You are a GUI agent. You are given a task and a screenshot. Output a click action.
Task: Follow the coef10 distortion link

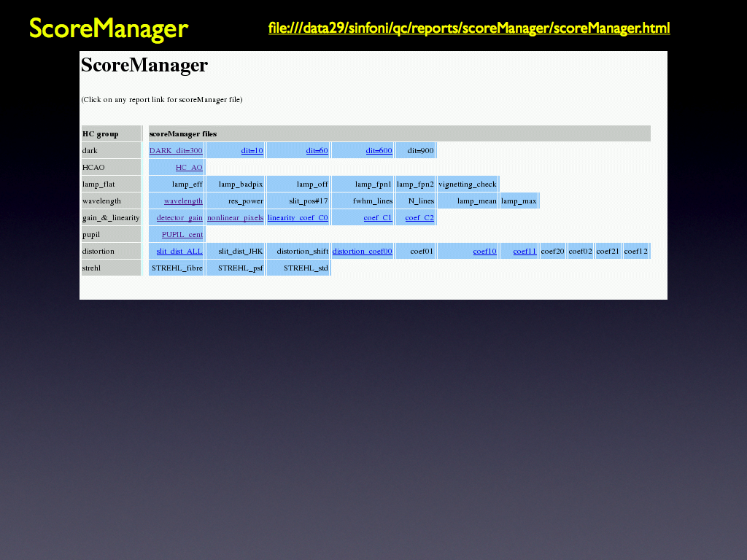coord(484,252)
